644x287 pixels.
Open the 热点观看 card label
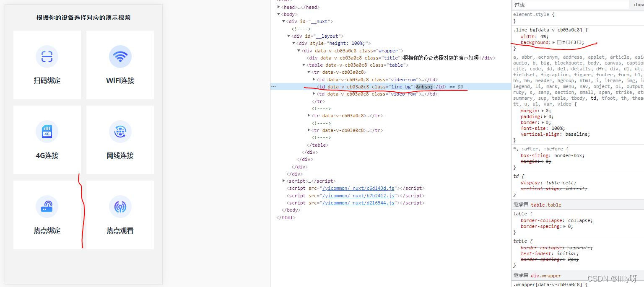(x=120, y=230)
